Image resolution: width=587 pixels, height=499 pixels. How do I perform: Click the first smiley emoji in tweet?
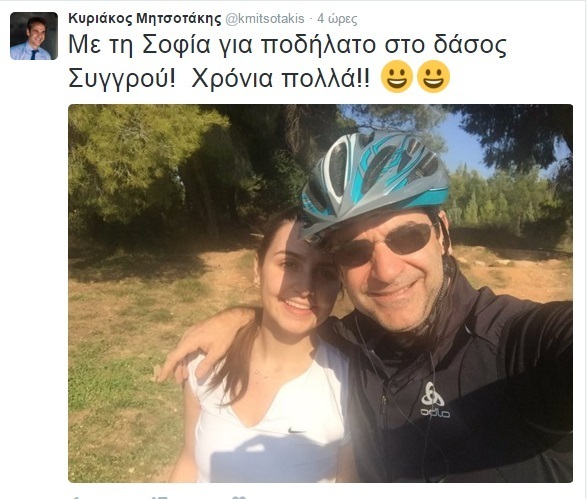396,76
